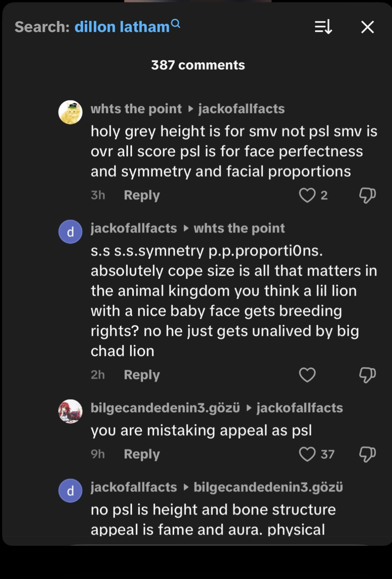Screen dimensions: 392x579
Task: Like the 'mistaking appeal as psl' comment
Action: click(307, 454)
